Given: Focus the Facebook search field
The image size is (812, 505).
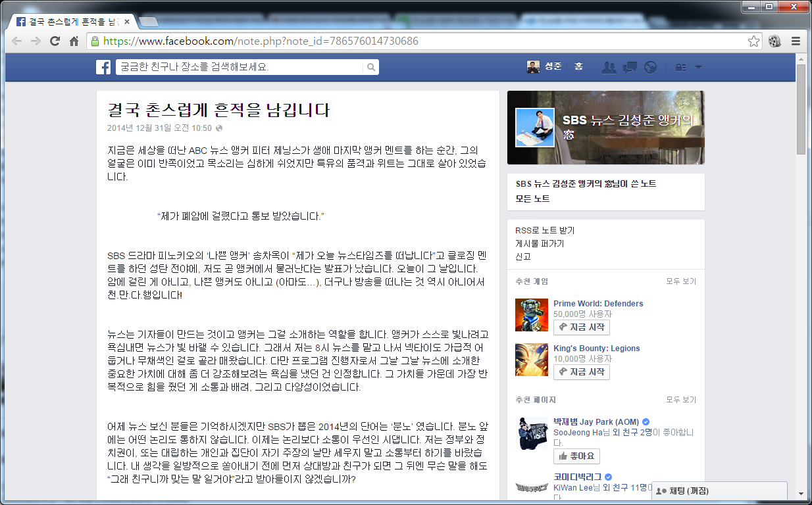Looking at the screenshot, I should coord(240,67).
